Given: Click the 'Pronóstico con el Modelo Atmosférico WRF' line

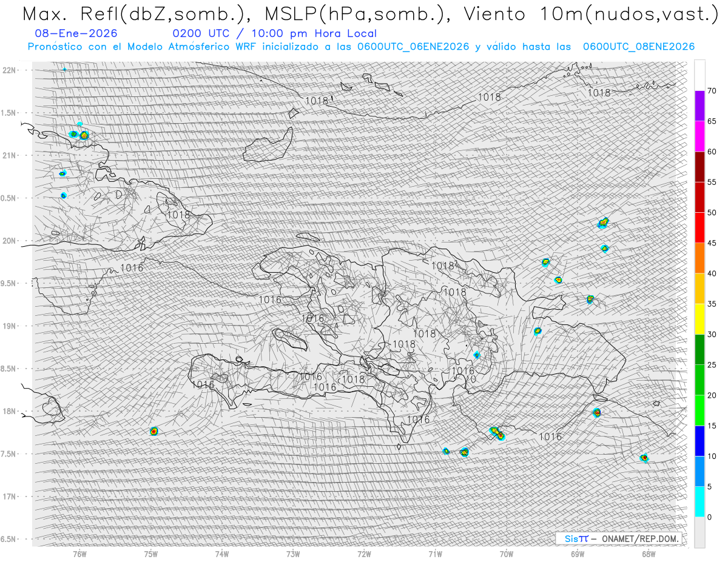Looking at the screenshot, I should 362,47.
